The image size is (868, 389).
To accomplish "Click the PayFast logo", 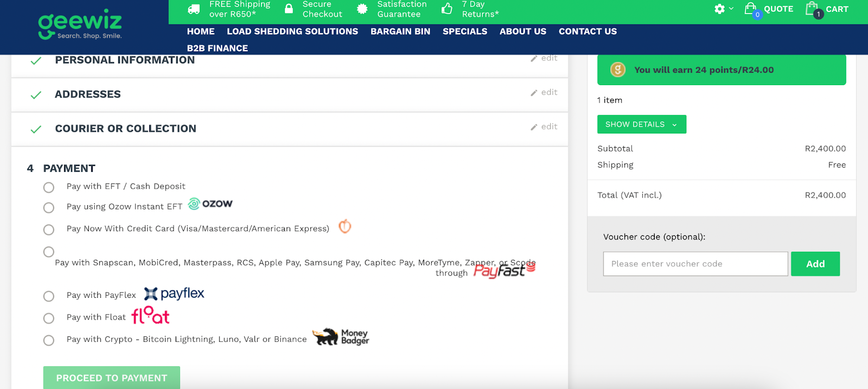I will tap(505, 269).
